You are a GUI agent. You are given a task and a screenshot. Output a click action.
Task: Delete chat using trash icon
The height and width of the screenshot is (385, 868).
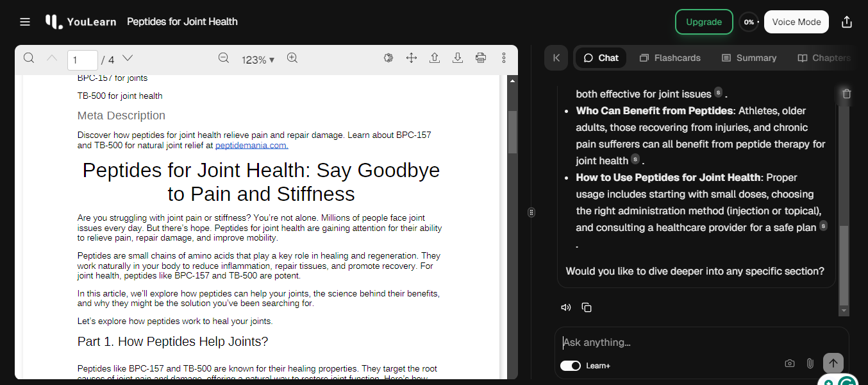pos(846,94)
